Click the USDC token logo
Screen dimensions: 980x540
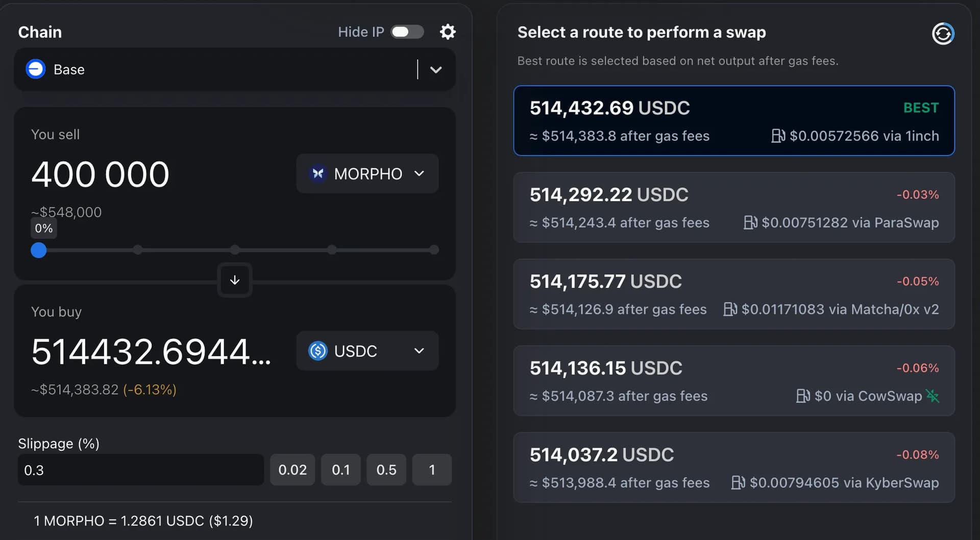[317, 351]
